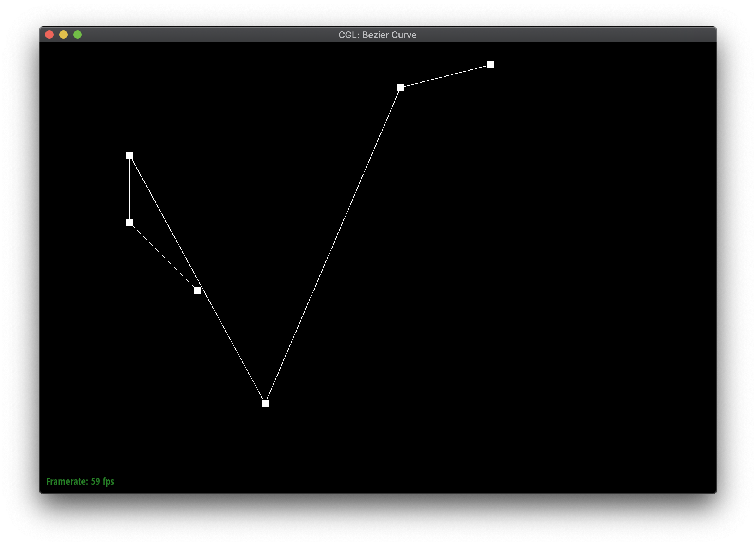The image size is (756, 546).
Task: Select the bottom-most control point of the polyline
Action: point(265,404)
